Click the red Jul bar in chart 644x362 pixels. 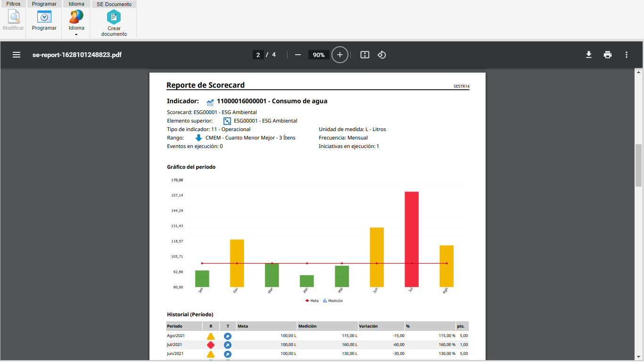point(412,239)
